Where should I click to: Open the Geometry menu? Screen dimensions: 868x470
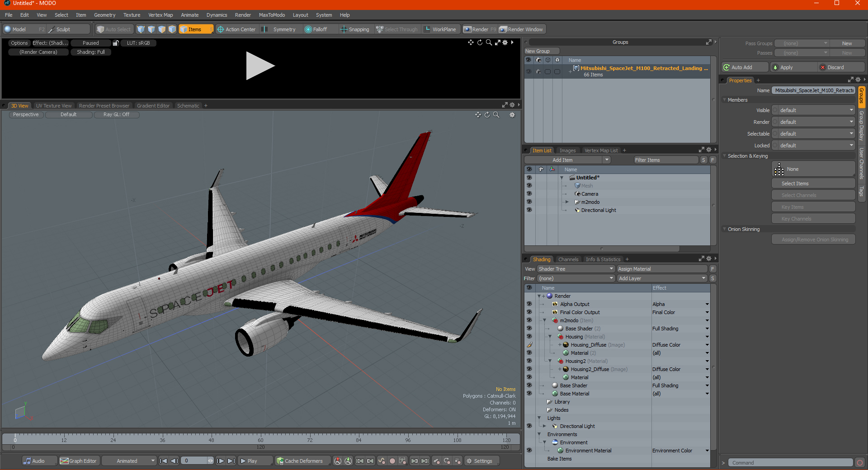[104, 15]
